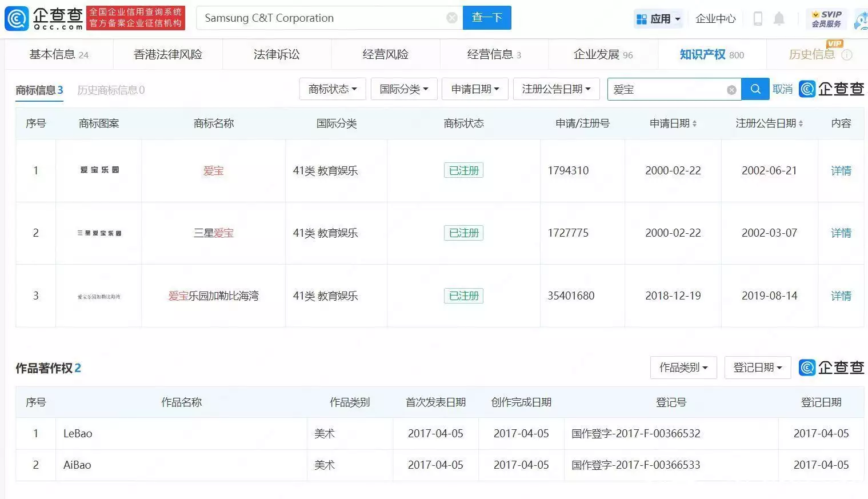This screenshot has width=868, height=499.
Task: Expand the 商标状态 filter dropdown
Action: click(x=333, y=89)
